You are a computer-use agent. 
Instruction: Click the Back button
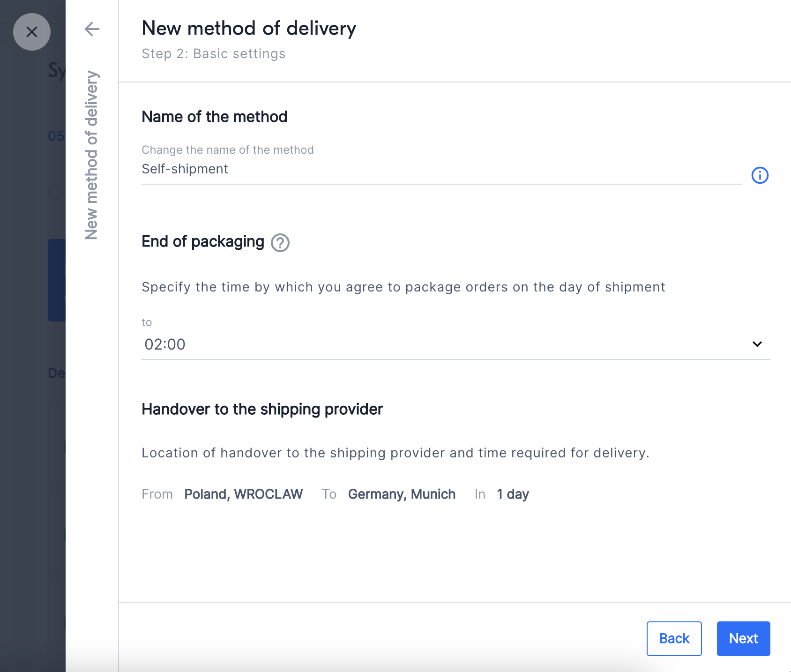click(x=674, y=638)
